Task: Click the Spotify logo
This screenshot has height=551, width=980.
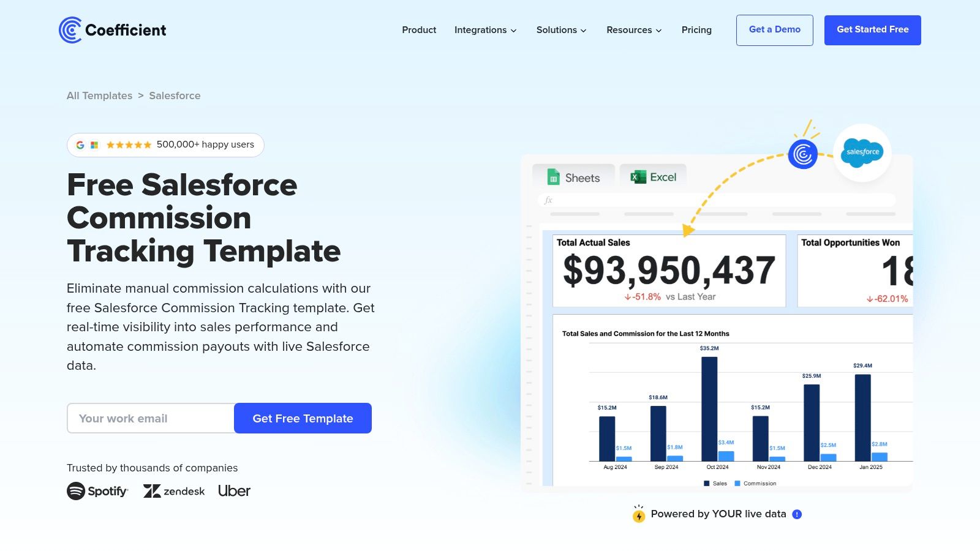Action: click(97, 491)
